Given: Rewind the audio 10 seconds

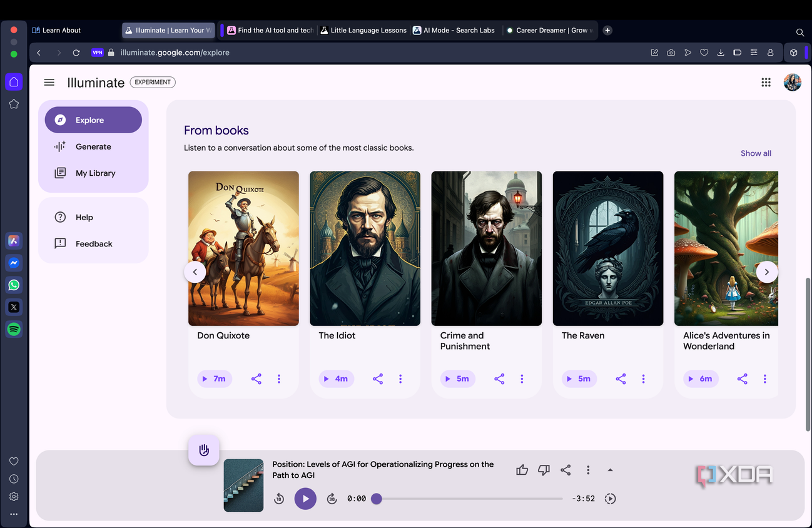Looking at the screenshot, I should pyautogui.click(x=279, y=499).
